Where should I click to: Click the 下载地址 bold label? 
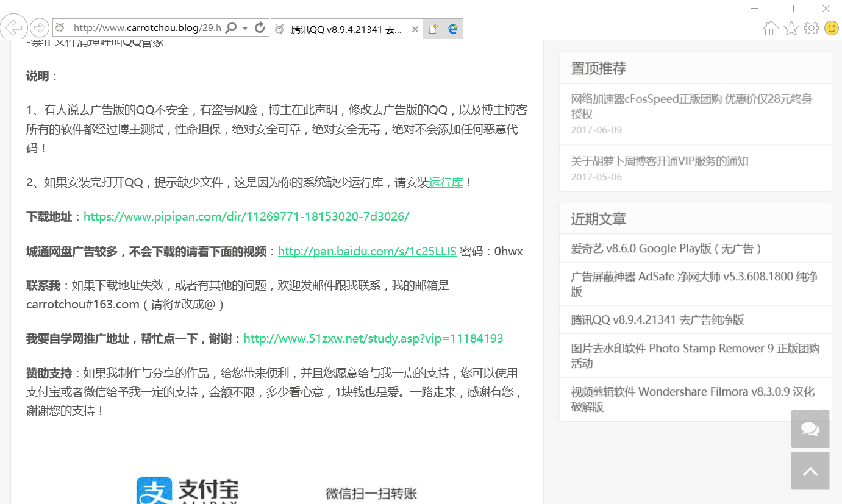coord(49,216)
